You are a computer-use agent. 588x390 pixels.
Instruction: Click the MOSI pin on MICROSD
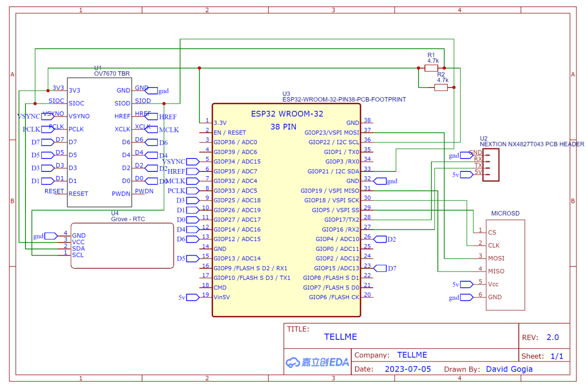click(496, 259)
